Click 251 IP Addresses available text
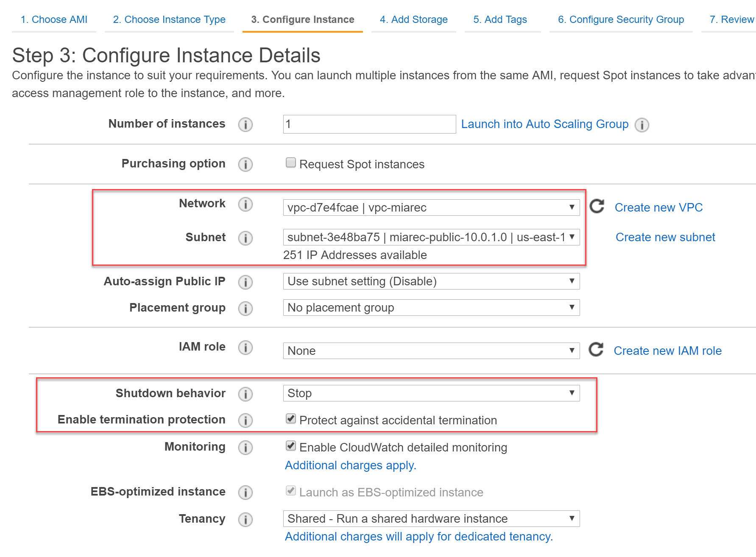Viewport: 756px width, 557px height. (x=355, y=255)
